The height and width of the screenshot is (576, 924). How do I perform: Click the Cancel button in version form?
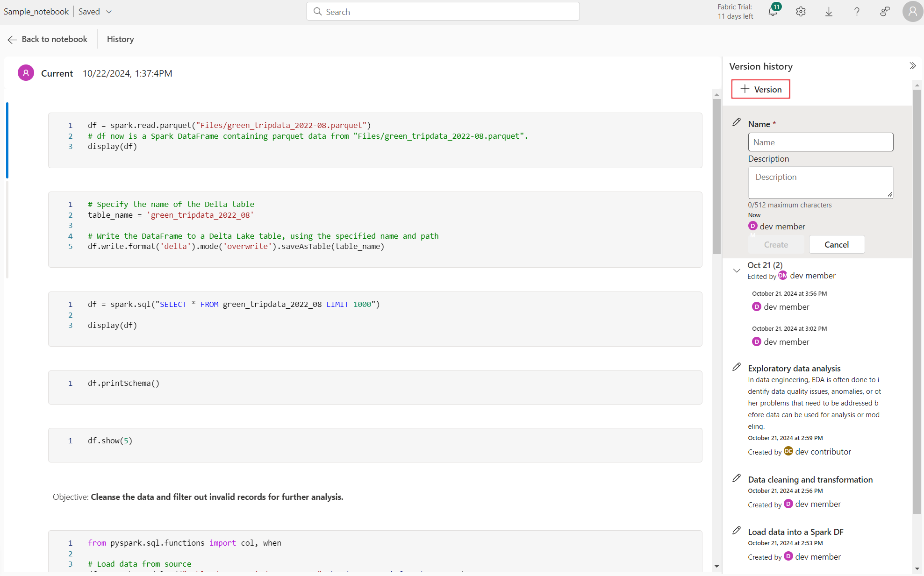coord(837,244)
